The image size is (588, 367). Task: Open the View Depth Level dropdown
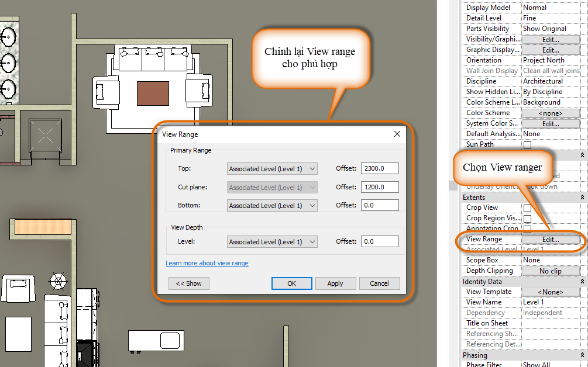[272, 242]
